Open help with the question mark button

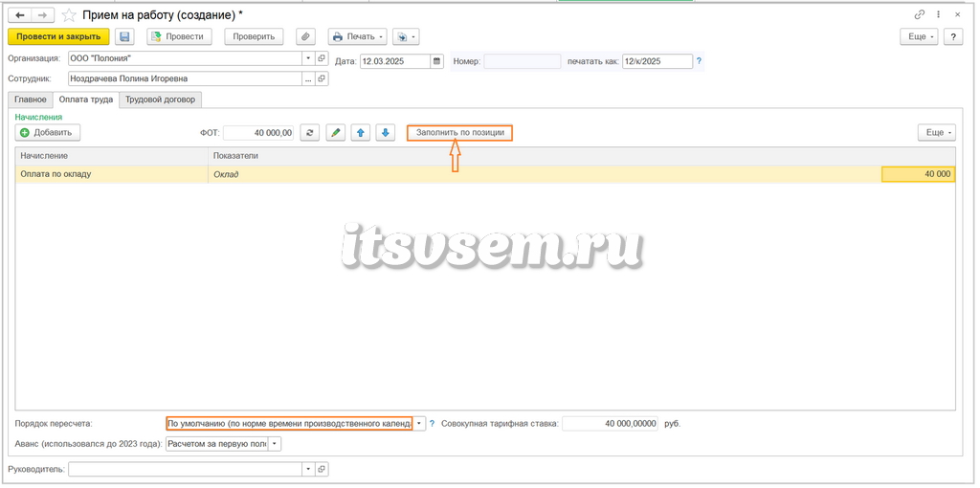[953, 37]
